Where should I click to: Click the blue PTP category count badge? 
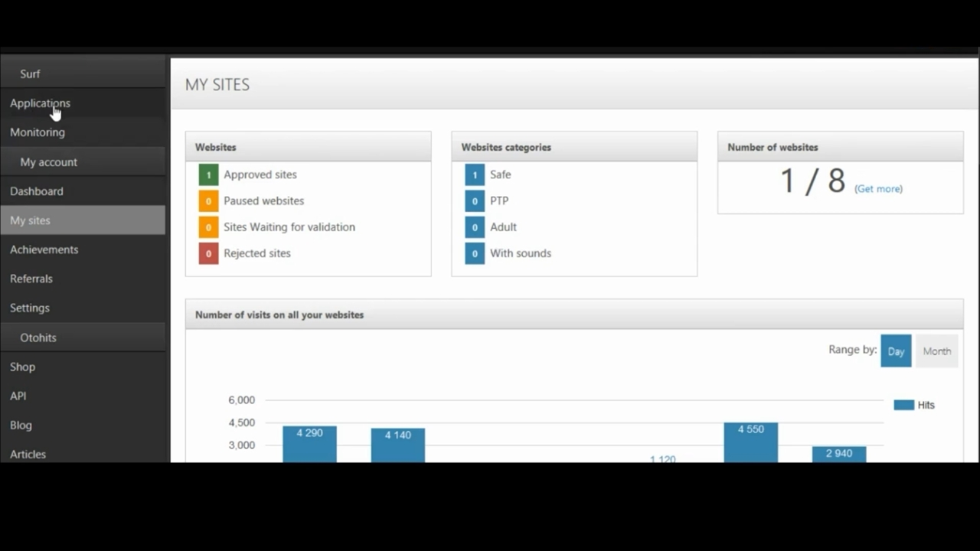[x=475, y=201]
